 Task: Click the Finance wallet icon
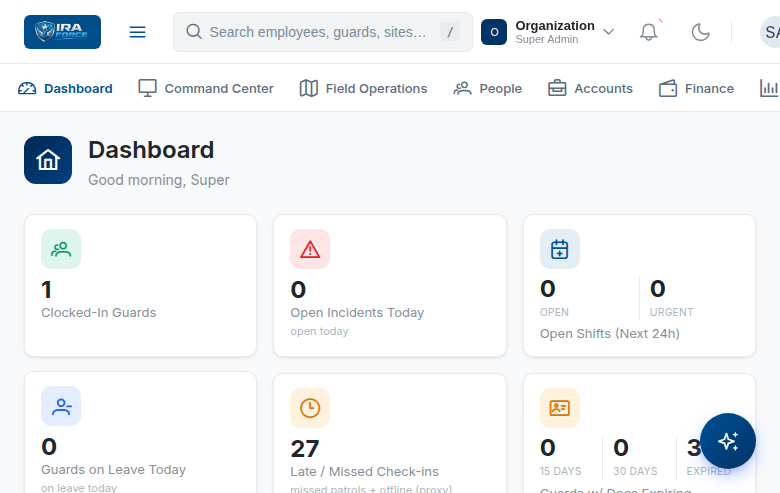(668, 89)
